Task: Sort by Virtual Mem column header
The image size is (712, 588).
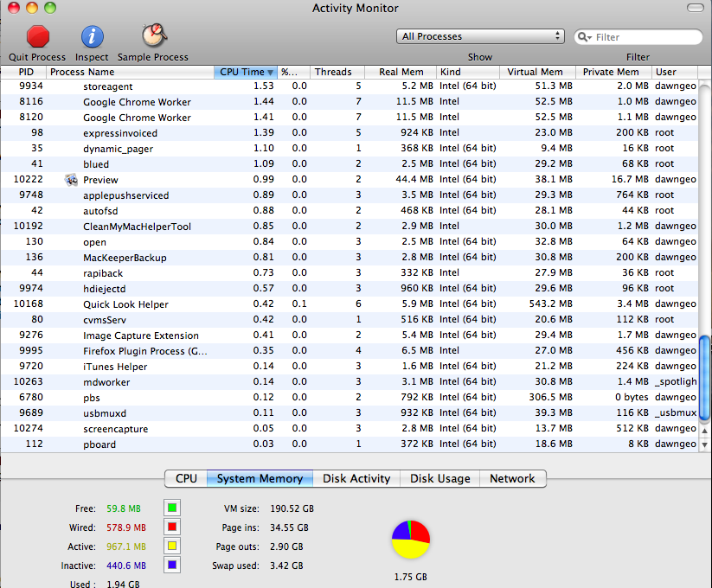Action: point(537,72)
